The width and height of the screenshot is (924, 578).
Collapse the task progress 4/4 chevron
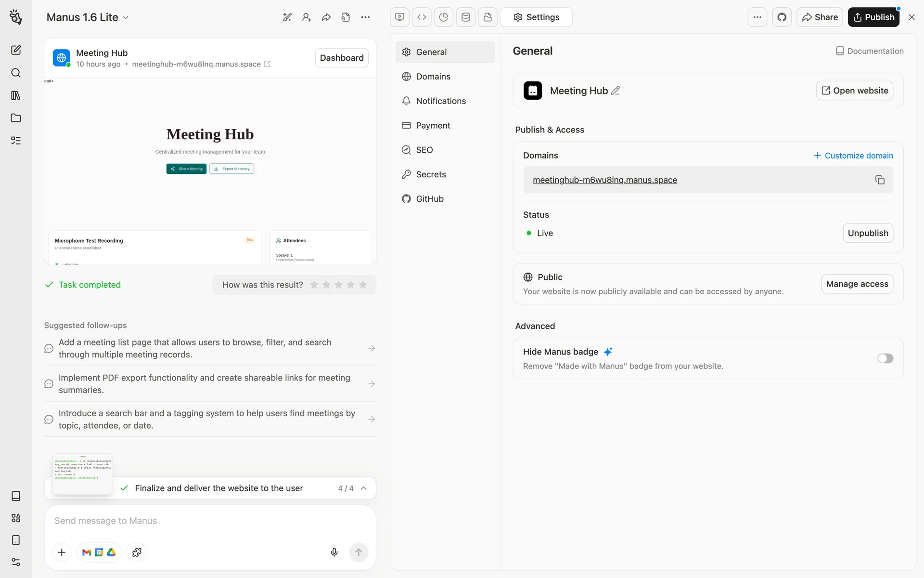[364, 488]
